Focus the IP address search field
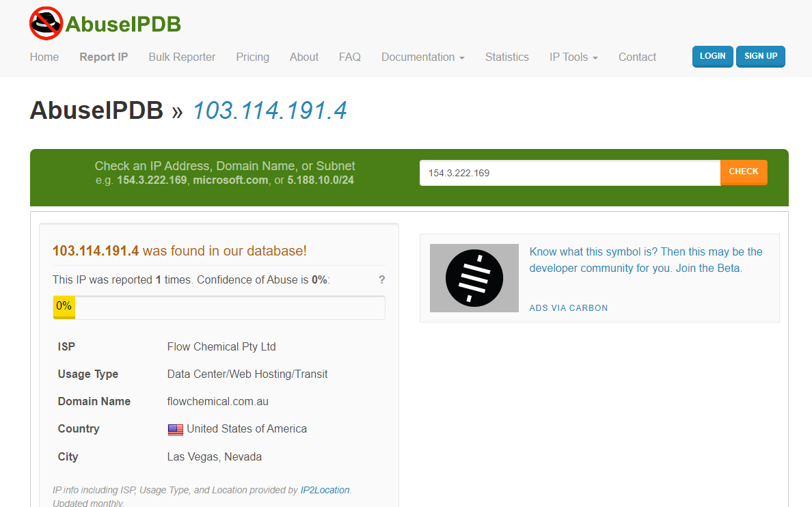812x507 pixels. 569,173
